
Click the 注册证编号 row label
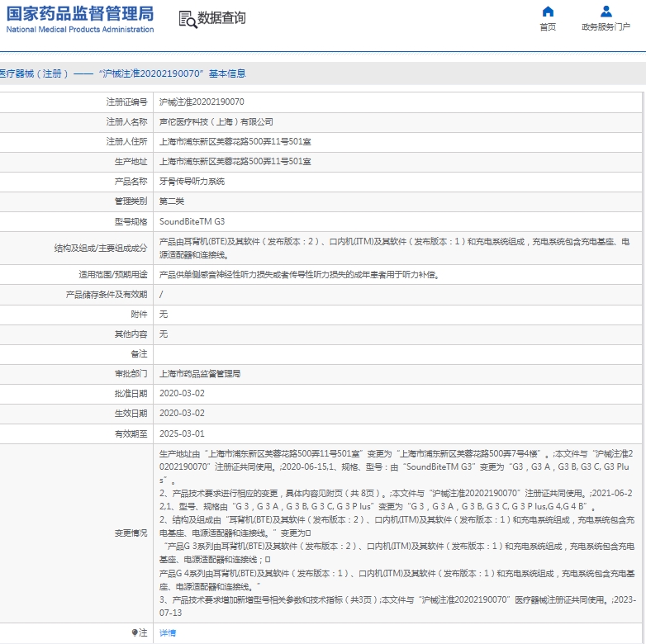coord(126,102)
